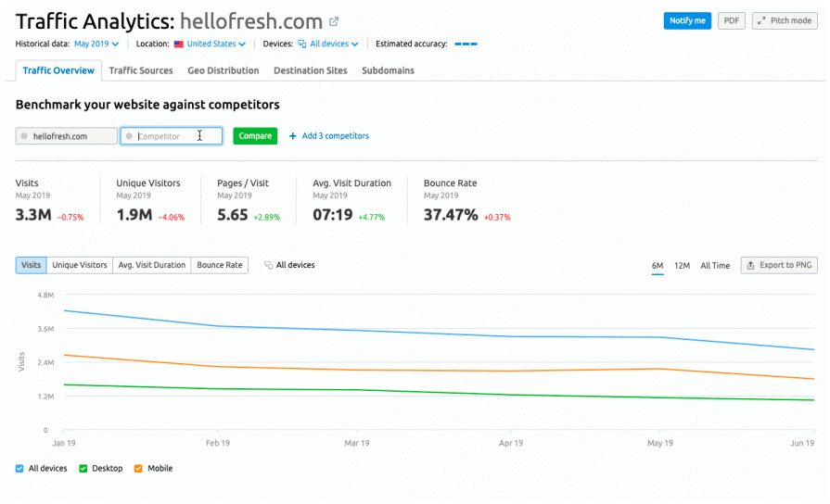Click the Pitch mode expand arrows icon
The image size is (830, 504).
[x=761, y=20]
